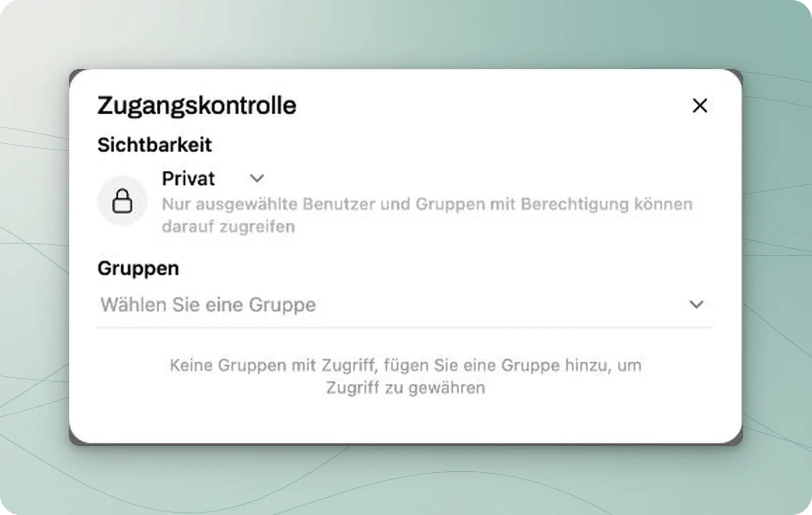Screen dimensions: 812x515
Task: Click the 'Privat' visibility label
Action: [x=188, y=178]
